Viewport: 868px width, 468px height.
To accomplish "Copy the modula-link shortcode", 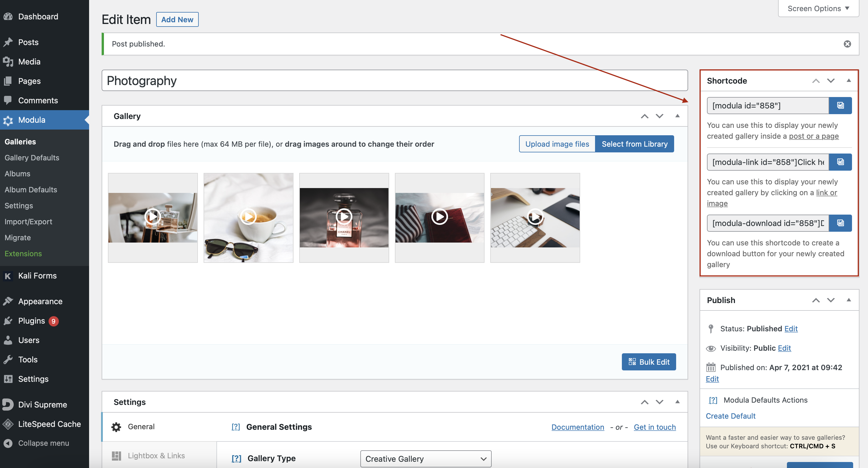I will click(840, 162).
